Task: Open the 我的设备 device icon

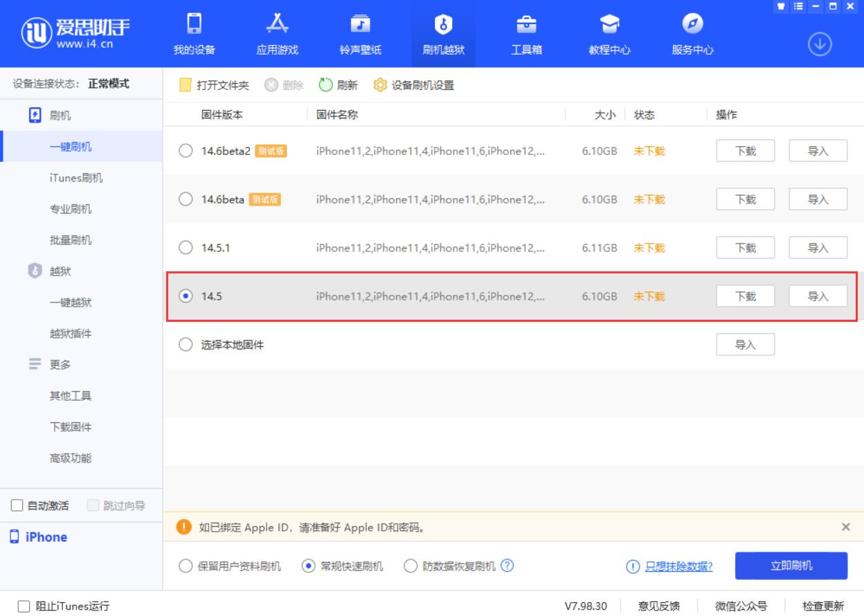Action: [194, 26]
